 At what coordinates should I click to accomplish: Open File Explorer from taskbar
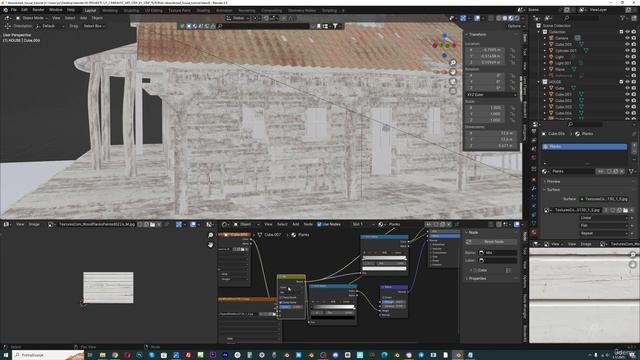(x=102, y=355)
